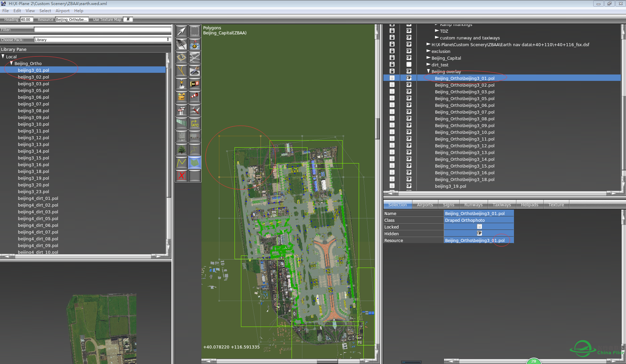Choose the dotted String tool
Screen dimensions: 626x364
pyautogui.click(x=195, y=149)
